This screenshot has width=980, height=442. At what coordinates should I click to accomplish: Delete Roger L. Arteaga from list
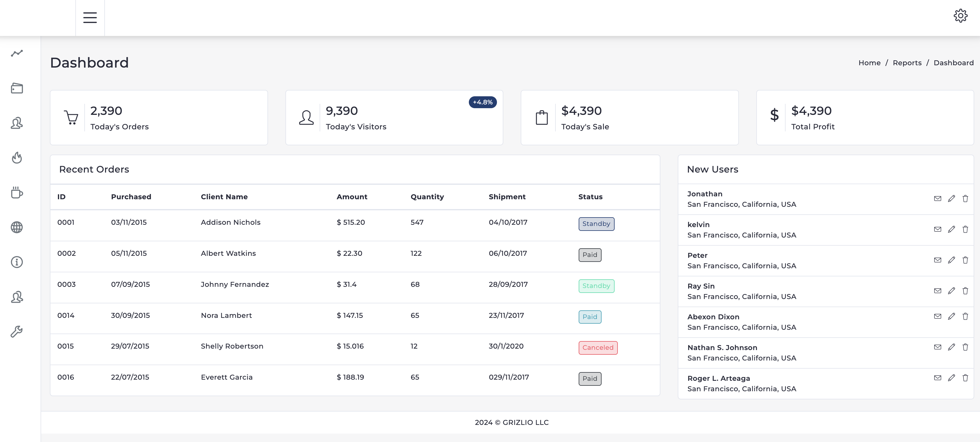pos(965,378)
